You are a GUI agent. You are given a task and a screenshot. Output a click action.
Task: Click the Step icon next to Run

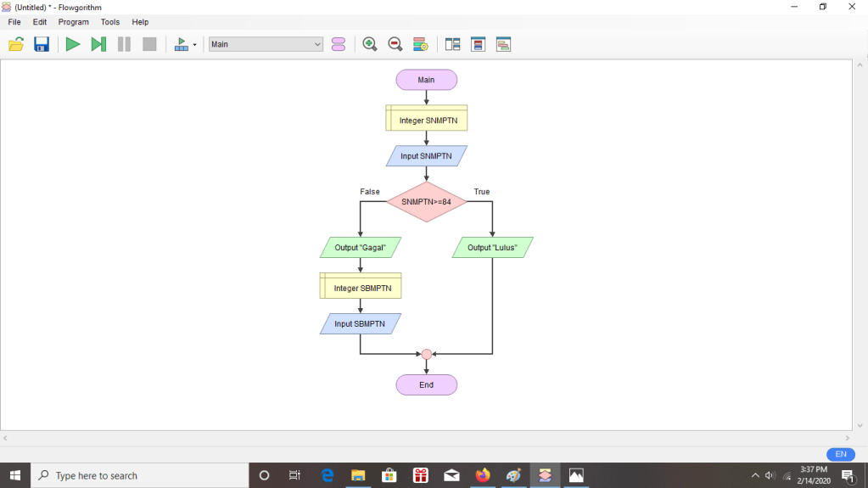tap(98, 44)
